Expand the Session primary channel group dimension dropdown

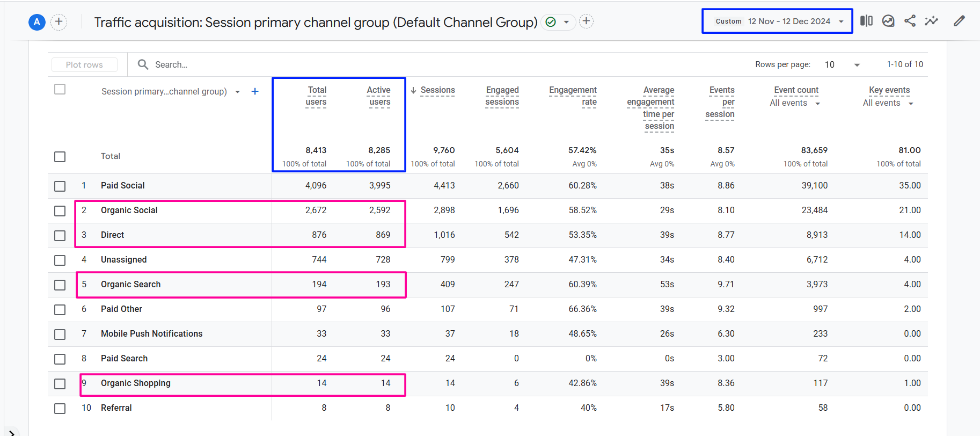pos(237,92)
